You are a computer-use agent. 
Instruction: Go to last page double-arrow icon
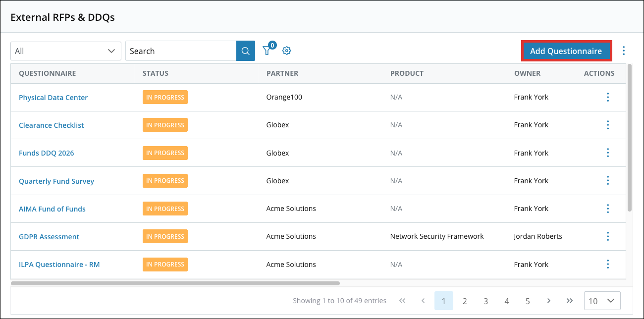[x=570, y=301]
